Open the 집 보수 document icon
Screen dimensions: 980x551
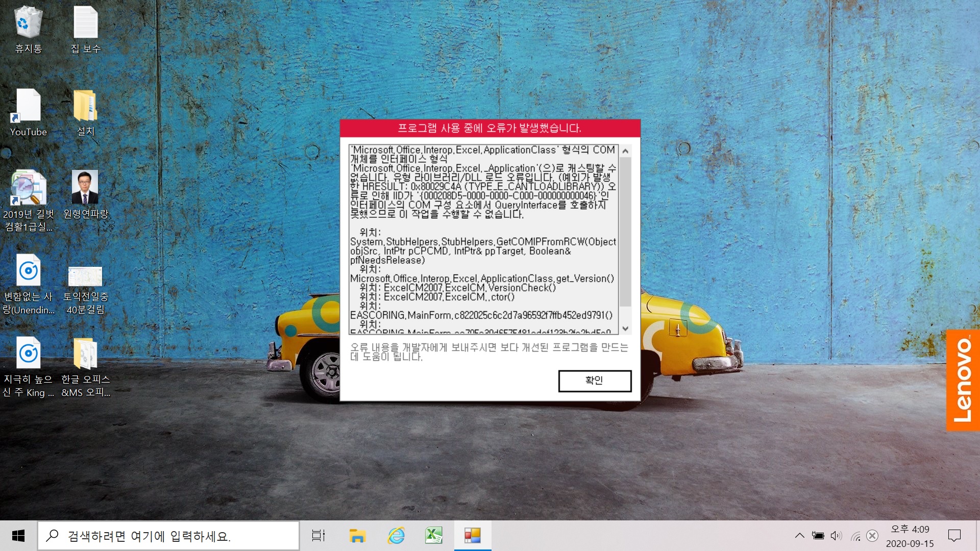pos(85,23)
